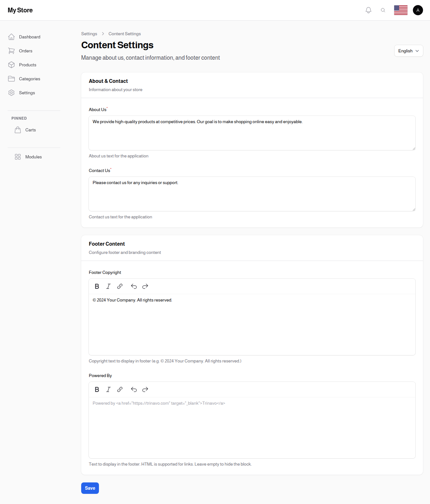Click the Dashboard home icon

point(11,37)
